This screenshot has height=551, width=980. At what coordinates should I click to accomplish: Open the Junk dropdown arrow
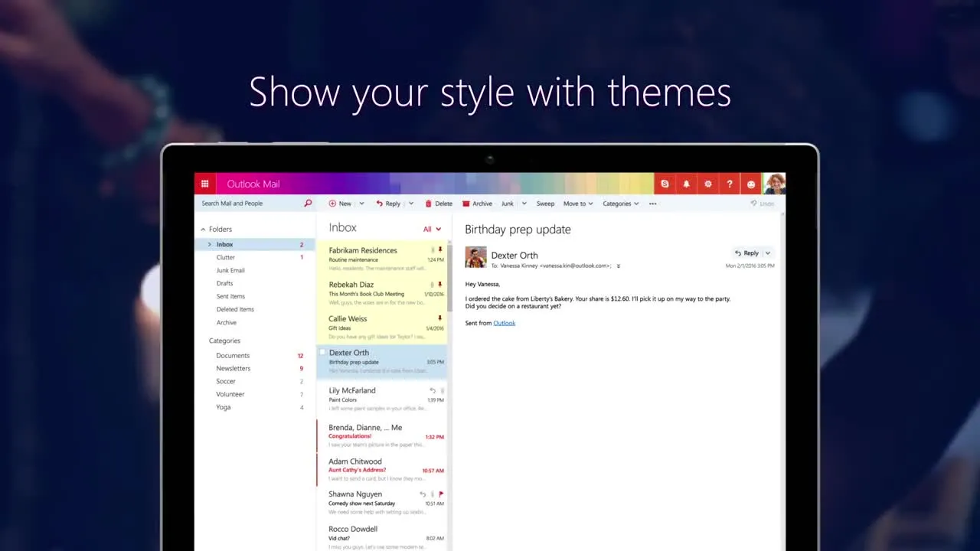click(524, 204)
